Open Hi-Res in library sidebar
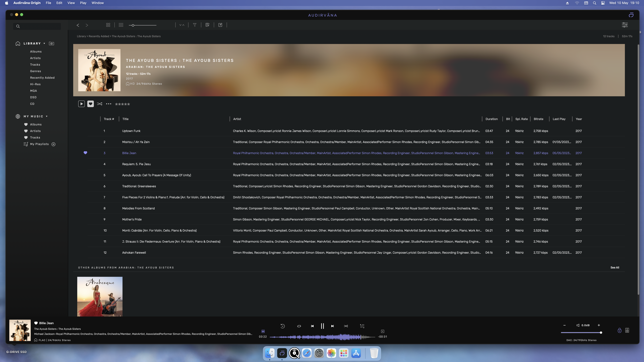The width and height of the screenshot is (644, 362). coord(35,84)
